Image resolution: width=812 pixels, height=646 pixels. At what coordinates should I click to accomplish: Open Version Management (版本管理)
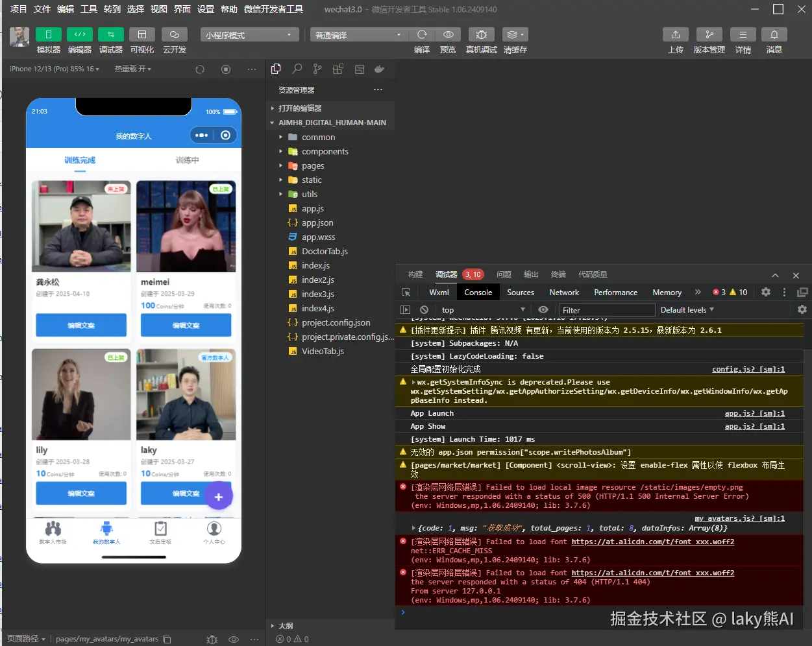(709, 34)
